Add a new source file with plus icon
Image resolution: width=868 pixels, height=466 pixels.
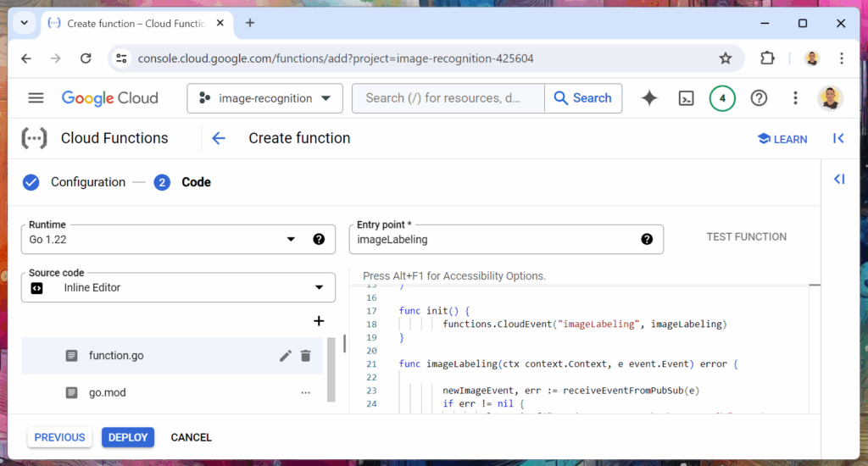point(319,321)
